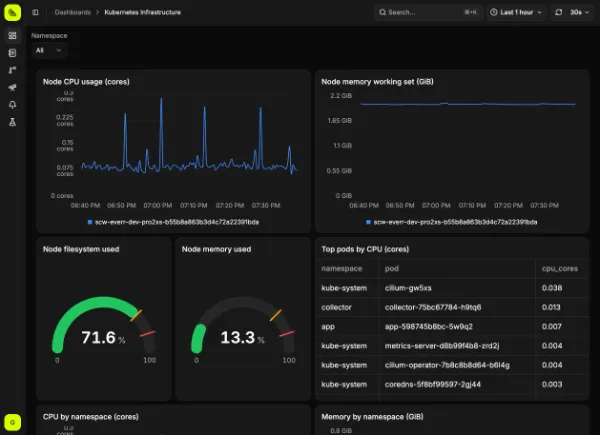The width and height of the screenshot is (600, 435).
Task: Click Kubernetes Infrastructure breadcrumb title
Action: pyautogui.click(x=142, y=12)
